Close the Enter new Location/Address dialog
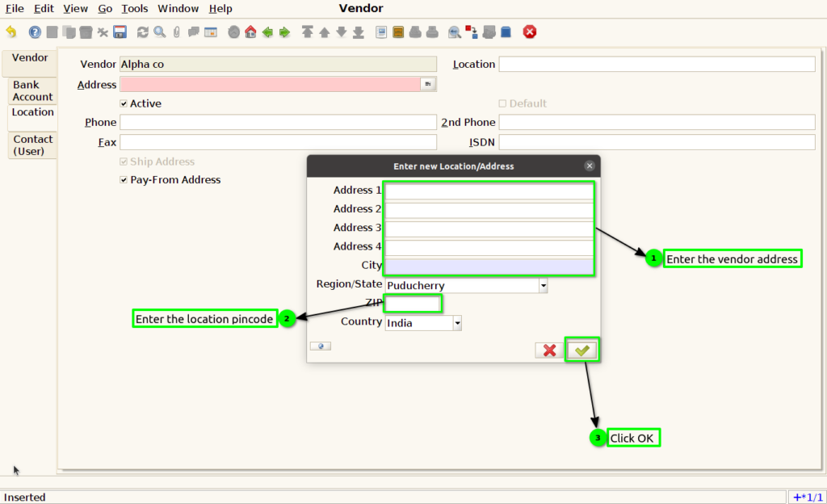This screenshot has width=827, height=504. coord(590,166)
